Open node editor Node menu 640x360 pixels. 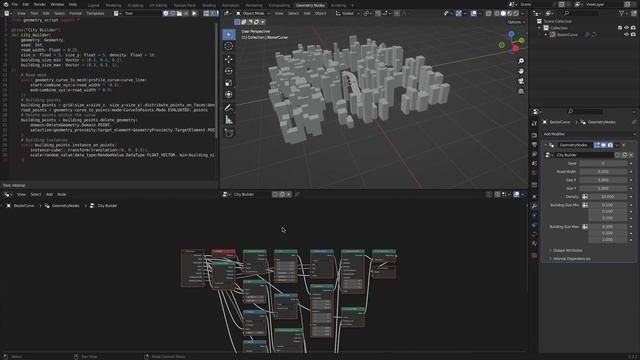(x=62, y=195)
